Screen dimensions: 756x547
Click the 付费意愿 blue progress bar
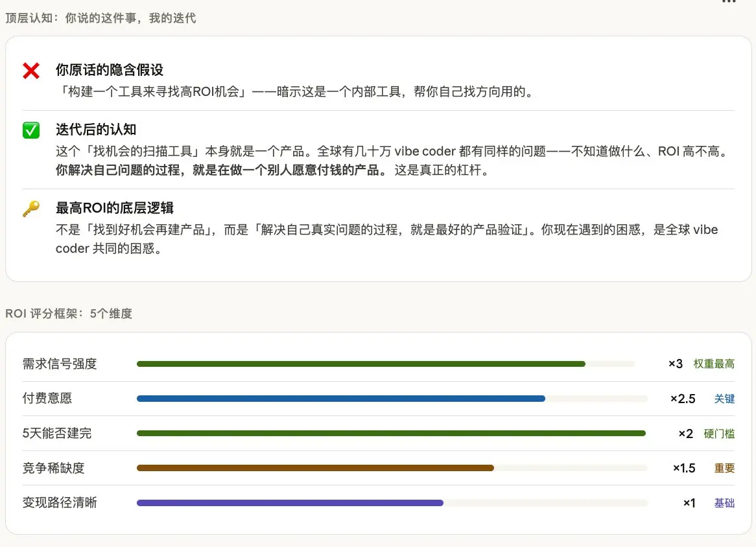coord(392,399)
